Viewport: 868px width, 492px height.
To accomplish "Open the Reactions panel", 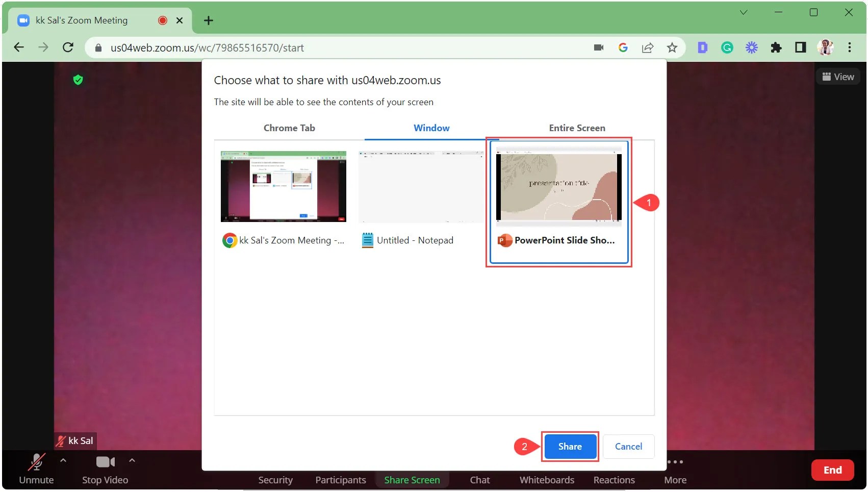I will click(614, 480).
